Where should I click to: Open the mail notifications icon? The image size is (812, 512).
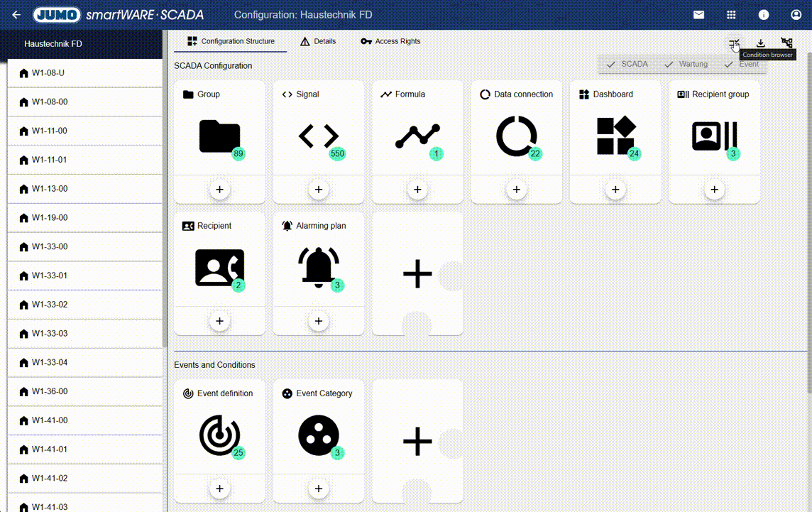pos(699,15)
